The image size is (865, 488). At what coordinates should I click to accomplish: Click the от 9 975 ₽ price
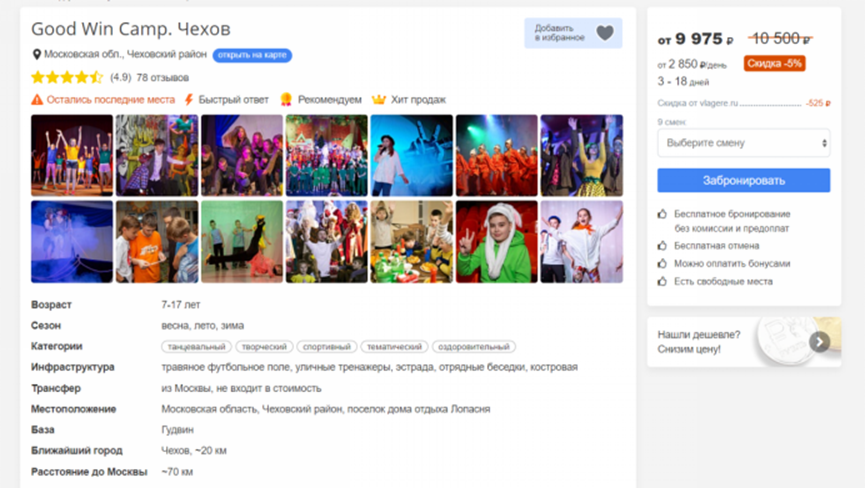[x=695, y=39]
